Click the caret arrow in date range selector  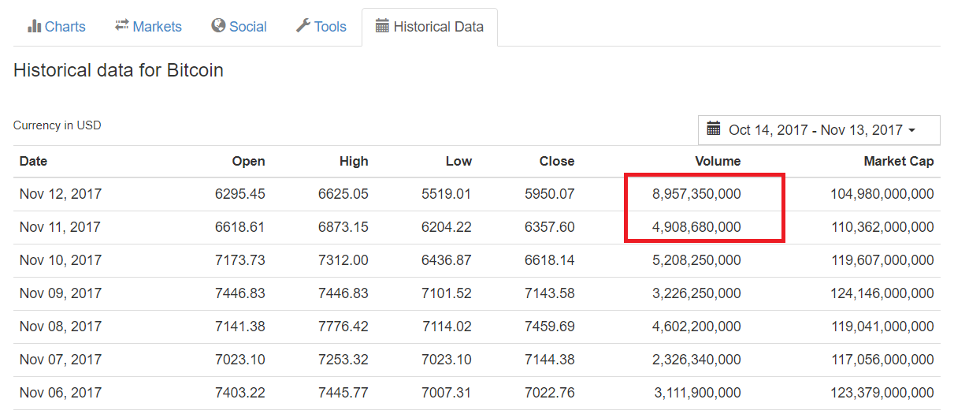[x=912, y=130]
